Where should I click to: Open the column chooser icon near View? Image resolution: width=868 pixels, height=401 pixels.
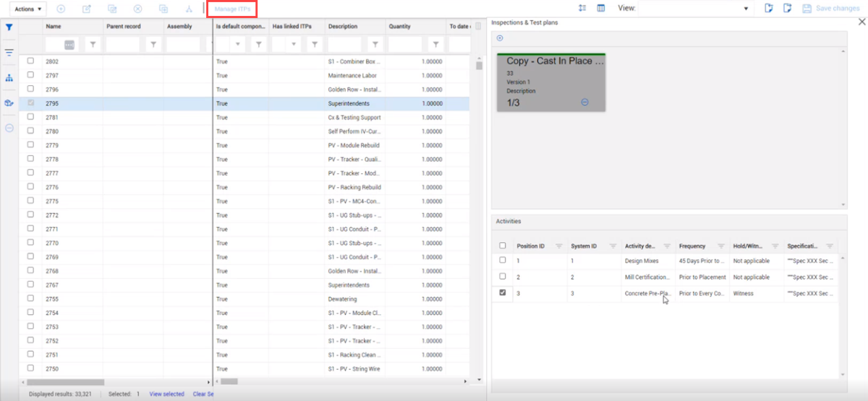[x=600, y=9]
